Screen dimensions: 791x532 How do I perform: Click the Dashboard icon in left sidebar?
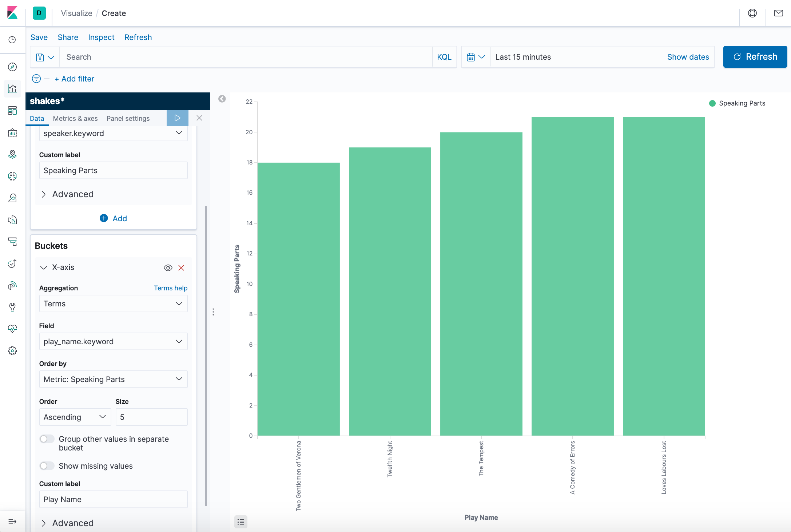[13, 110]
